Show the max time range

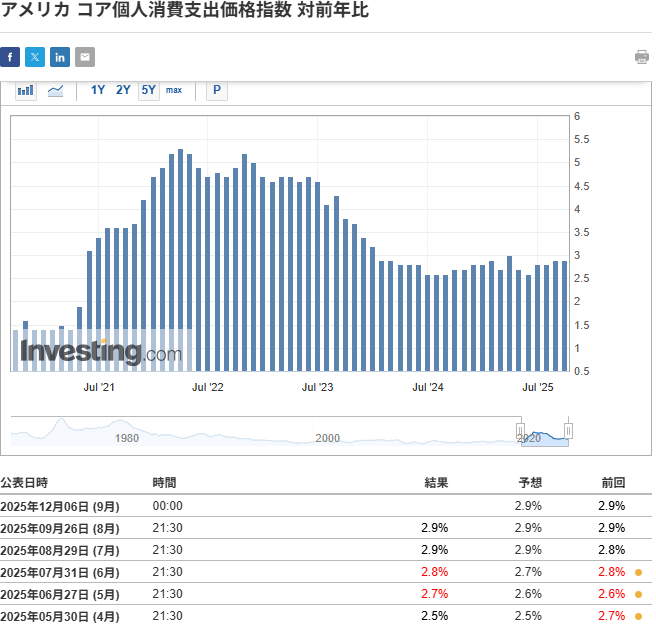pos(174,91)
